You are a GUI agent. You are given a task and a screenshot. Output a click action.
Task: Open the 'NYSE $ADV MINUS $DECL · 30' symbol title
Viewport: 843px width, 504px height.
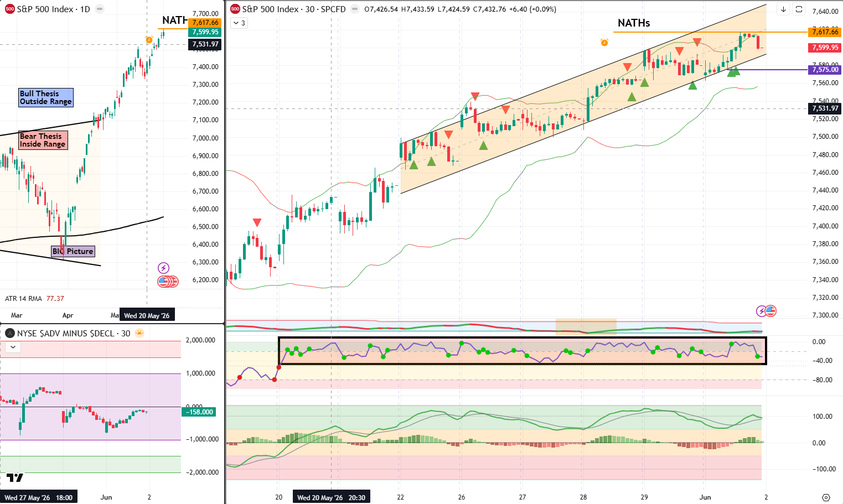74,333
